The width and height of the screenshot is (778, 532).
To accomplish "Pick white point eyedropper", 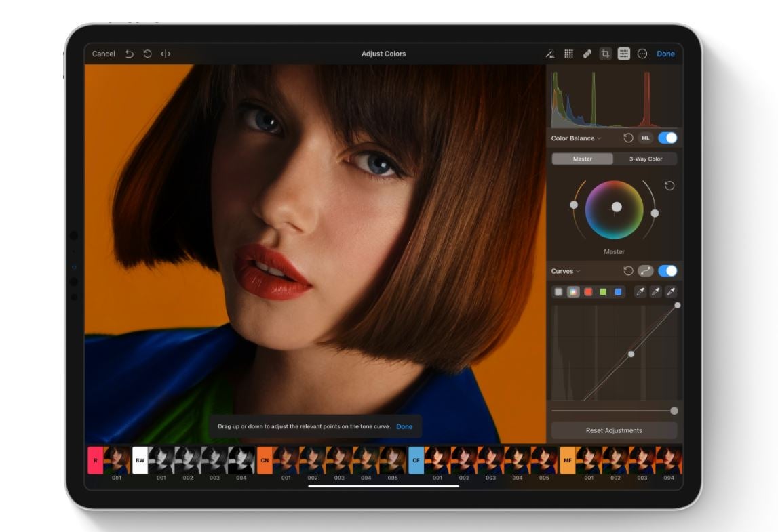I will pyautogui.click(x=671, y=292).
